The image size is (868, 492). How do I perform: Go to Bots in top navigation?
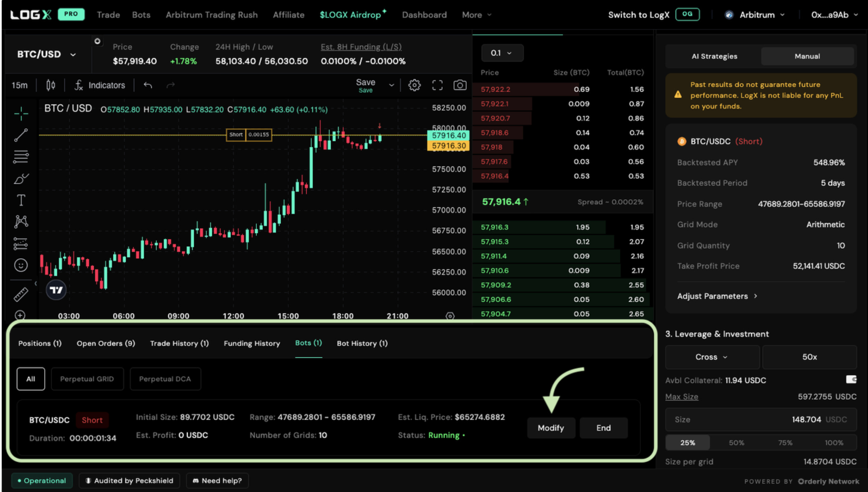[x=141, y=15]
